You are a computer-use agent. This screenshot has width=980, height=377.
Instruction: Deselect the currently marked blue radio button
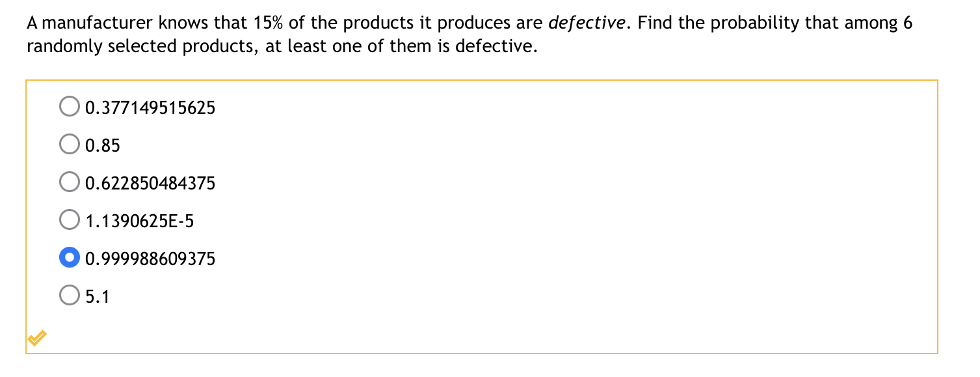70,257
